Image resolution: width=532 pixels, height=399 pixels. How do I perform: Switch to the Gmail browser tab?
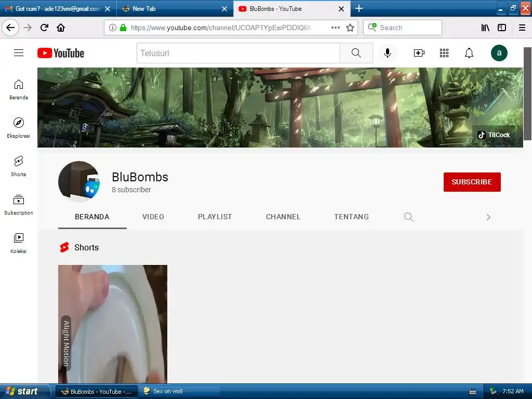(58, 9)
